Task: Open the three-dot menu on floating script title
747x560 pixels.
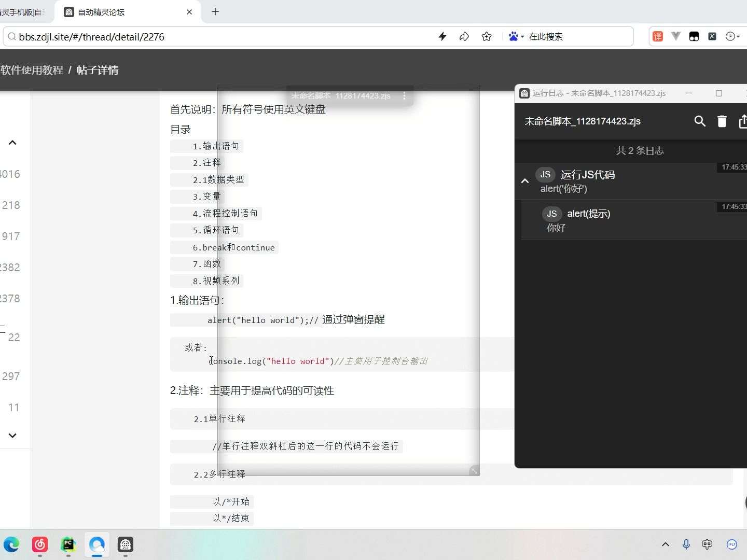Action: [404, 96]
